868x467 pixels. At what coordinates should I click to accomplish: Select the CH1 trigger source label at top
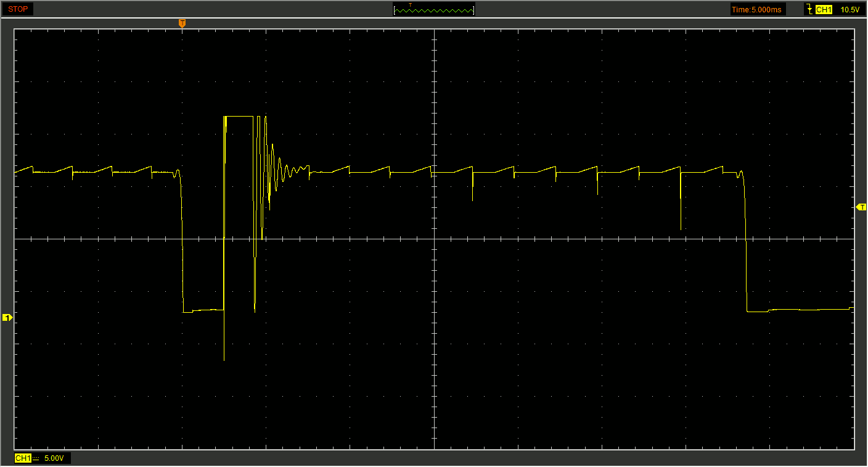pos(824,9)
